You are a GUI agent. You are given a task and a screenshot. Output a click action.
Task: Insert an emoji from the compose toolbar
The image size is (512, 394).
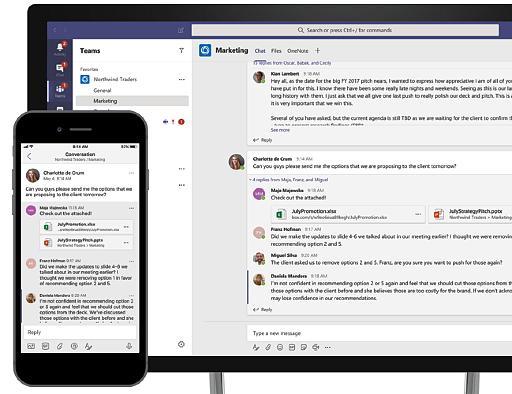pos(280,347)
